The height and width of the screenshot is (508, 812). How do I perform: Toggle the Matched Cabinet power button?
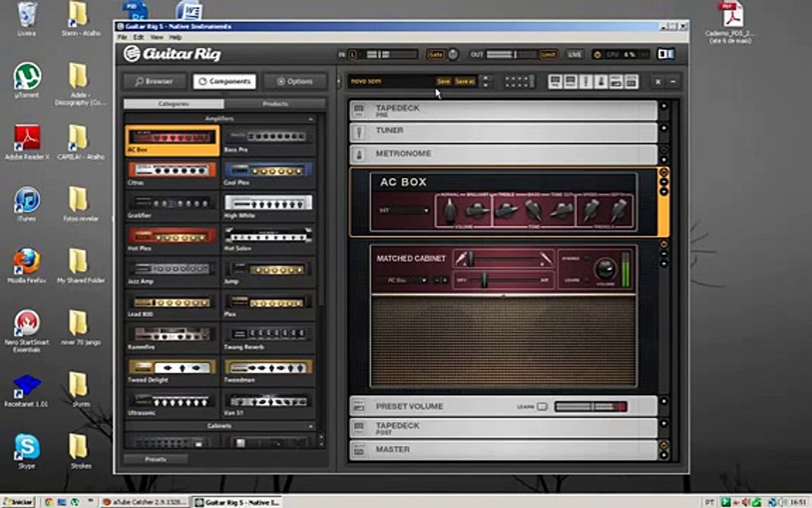pos(664,243)
